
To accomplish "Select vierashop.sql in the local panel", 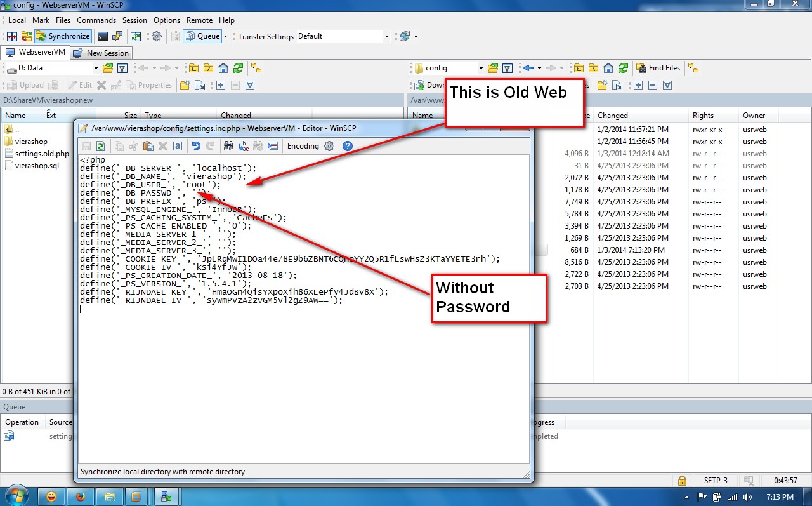I will click(x=32, y=166).
